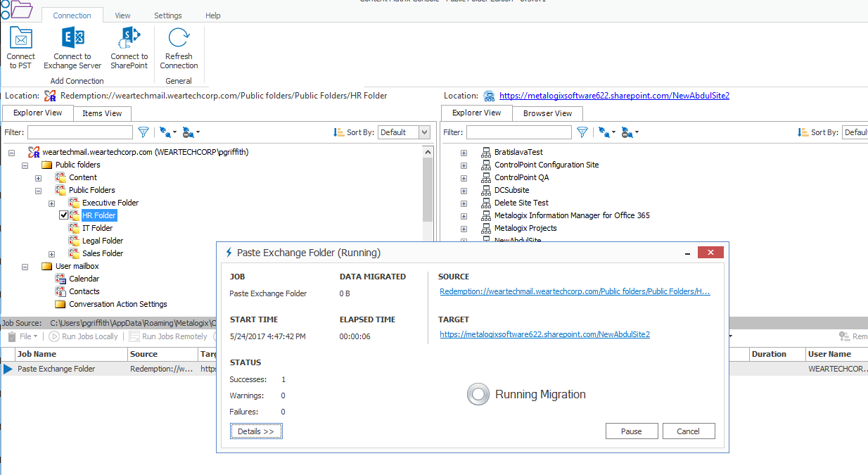The image size is (868, 475).
Task: Open the TARGET sharepoint link in dialog
Action: pyautogui.click(x=545, y=334)
